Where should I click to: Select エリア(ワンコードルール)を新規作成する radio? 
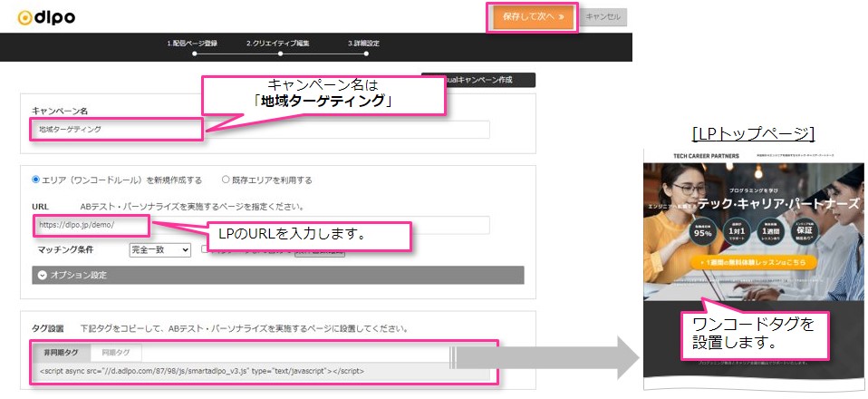click(36, 180)
